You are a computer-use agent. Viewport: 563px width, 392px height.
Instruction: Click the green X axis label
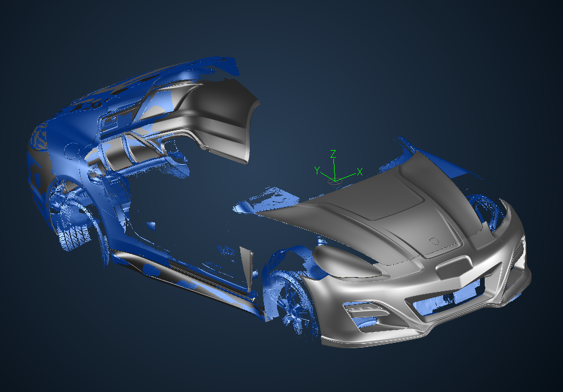coord(360,172)
